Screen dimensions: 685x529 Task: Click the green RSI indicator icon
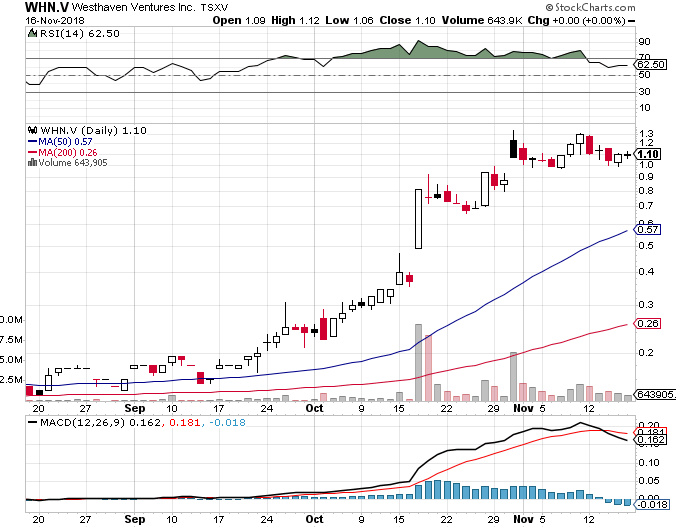point(32,33)
